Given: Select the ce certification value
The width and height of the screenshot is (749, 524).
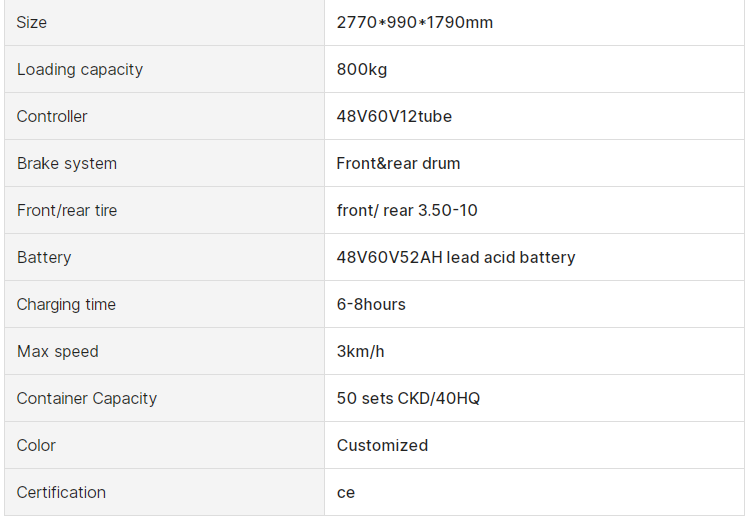Looking at the screenshot, I should tap(346, 493).
